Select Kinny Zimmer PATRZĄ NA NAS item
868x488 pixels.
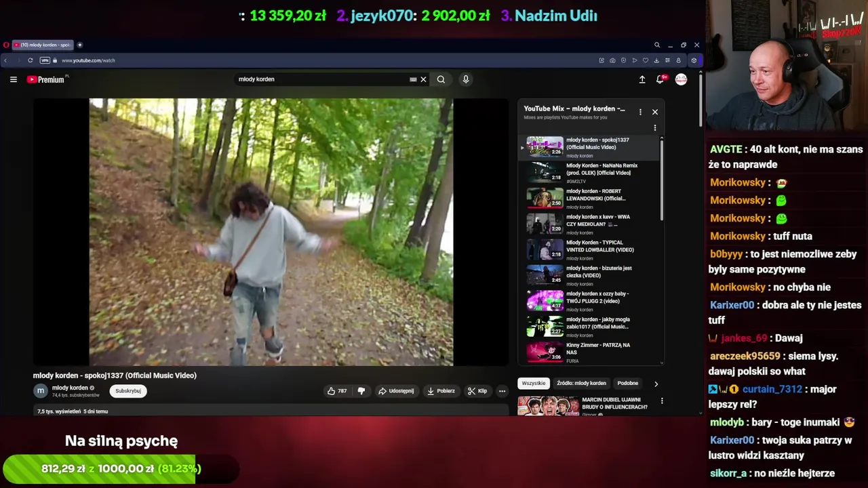tap(589, 352)
